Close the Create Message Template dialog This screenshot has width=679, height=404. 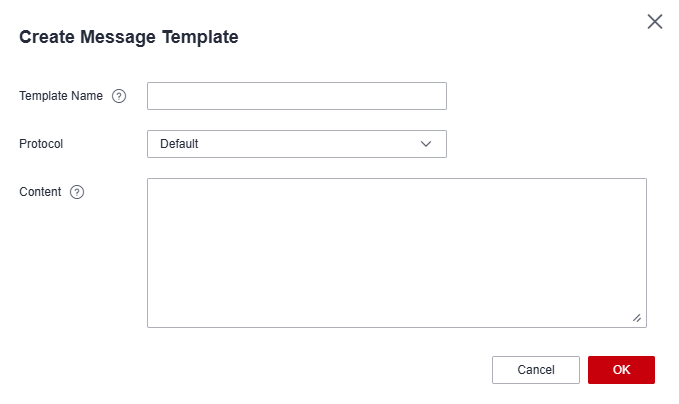click(655, 22)
